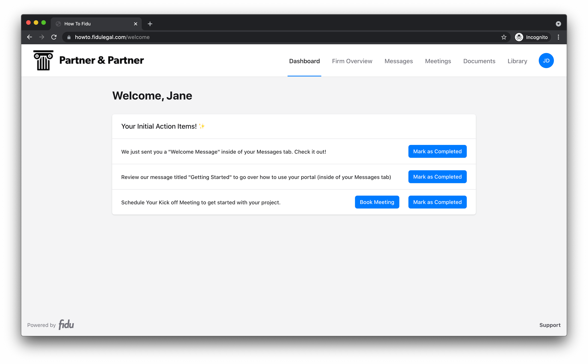Open the Firm Overview tab
588x364 pixels.
point(352,61)
